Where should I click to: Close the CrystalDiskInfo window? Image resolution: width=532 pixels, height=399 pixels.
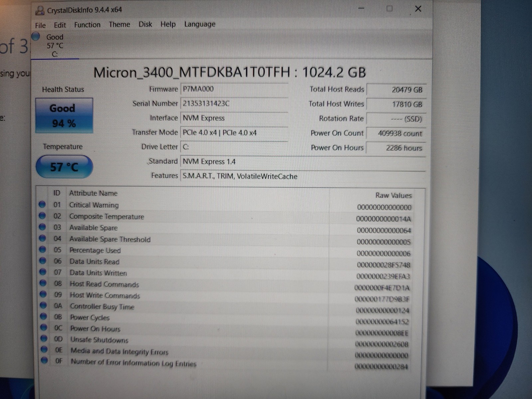(x=418, y=9)
